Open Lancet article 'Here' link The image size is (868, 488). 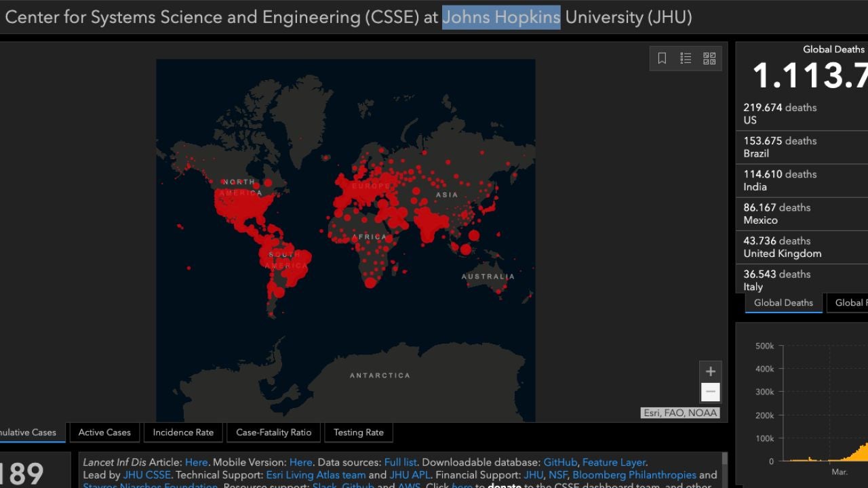coord(197,462)
